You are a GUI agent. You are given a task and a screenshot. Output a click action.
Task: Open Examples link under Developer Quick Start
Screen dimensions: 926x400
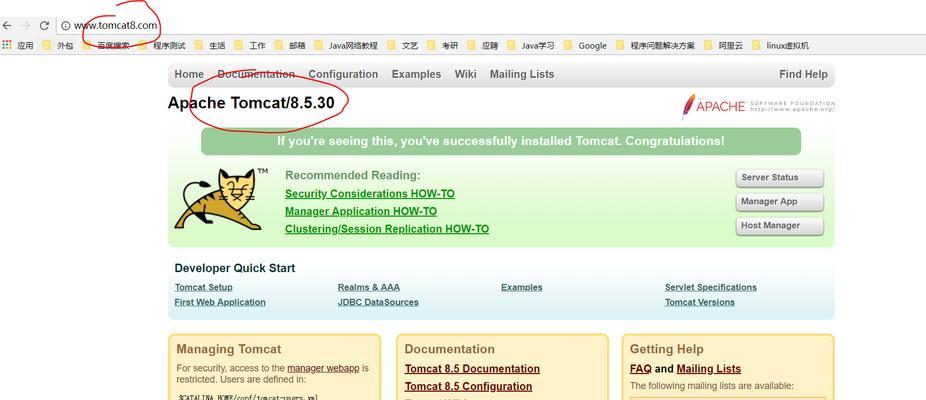click(521, 287)
